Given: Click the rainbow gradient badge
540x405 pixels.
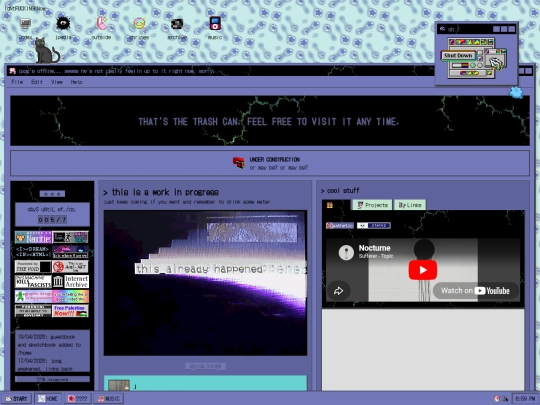Looking at the screenshot, I should (x=70, y=296).
